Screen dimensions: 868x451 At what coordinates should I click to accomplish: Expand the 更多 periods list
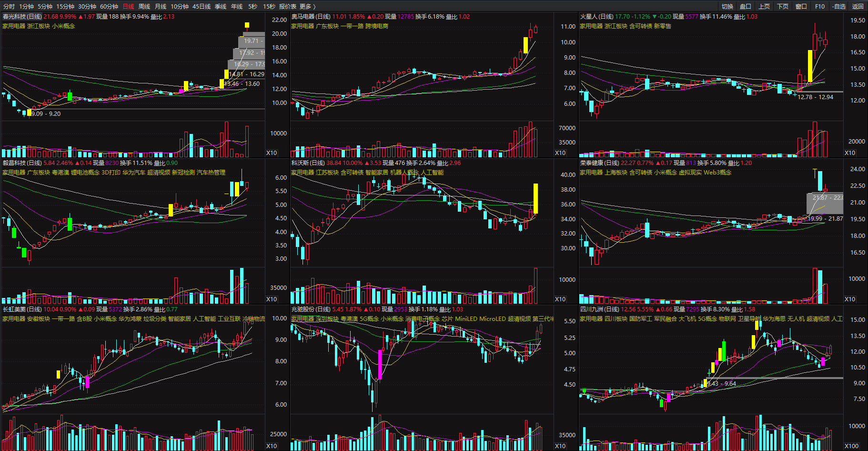tap(307, 6)
